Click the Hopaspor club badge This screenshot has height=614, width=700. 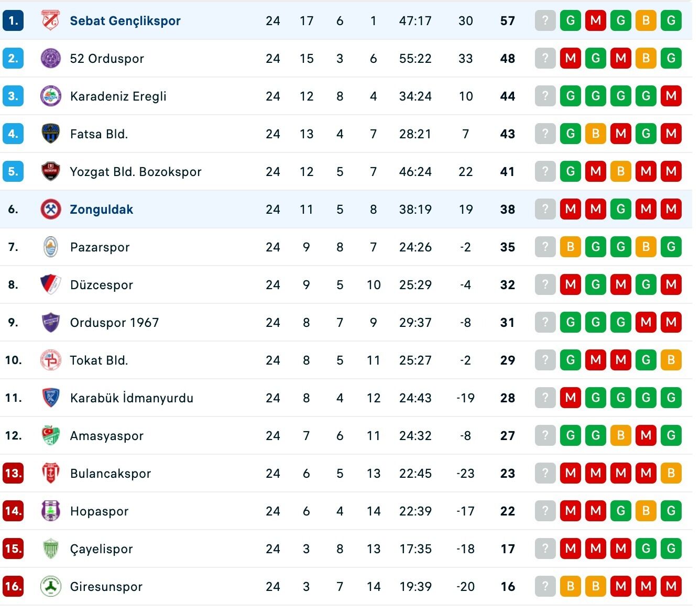tap(51, 511)
